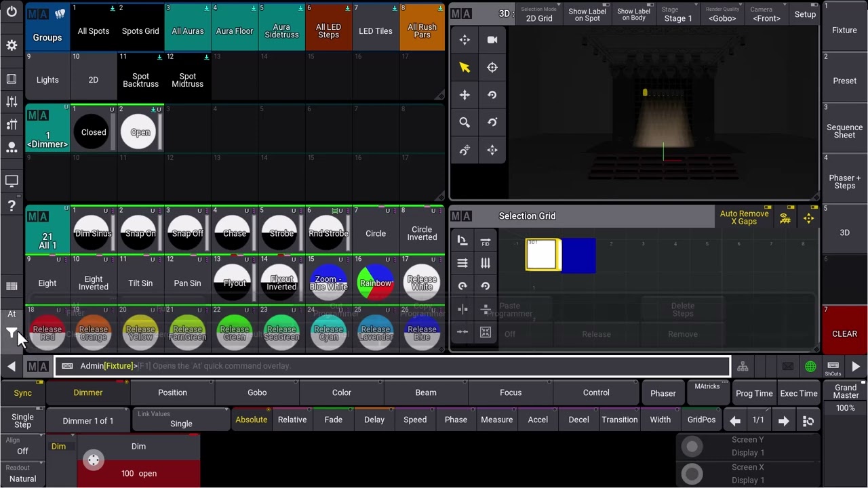Click the left arrow beside the MA logo
This screenshot has height=488, width=868.
tap(12, 367)
